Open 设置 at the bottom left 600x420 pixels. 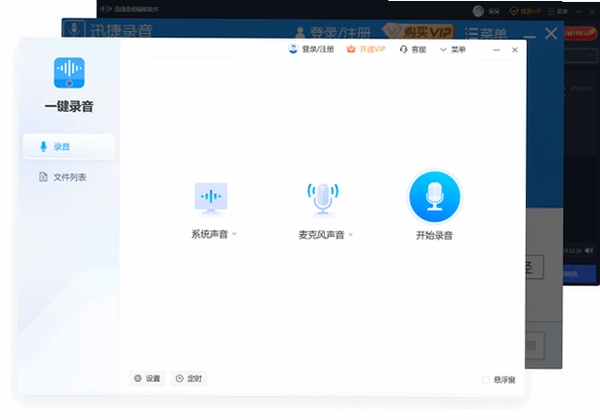147,378
